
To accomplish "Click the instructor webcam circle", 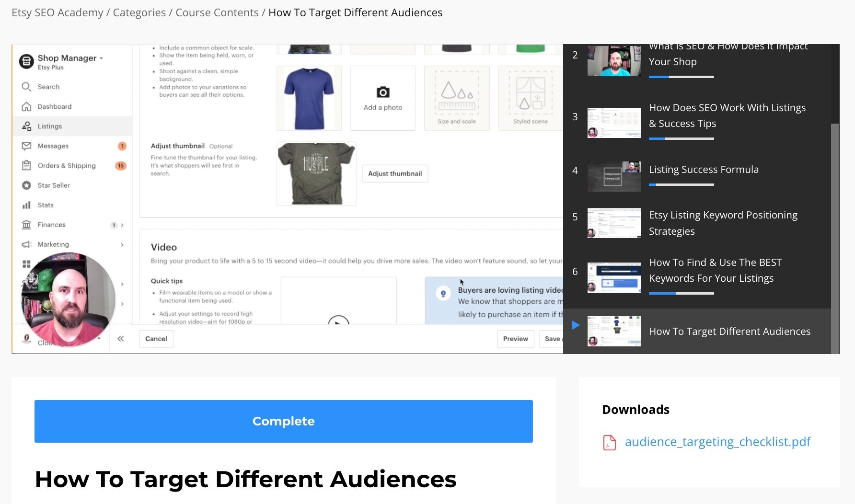I will [68, 299].
